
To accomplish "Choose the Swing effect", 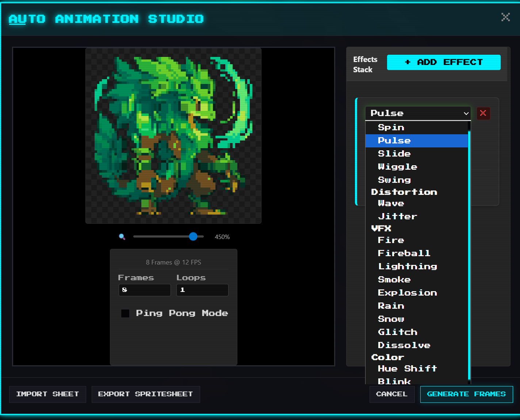I will click(x=417, y=180).
